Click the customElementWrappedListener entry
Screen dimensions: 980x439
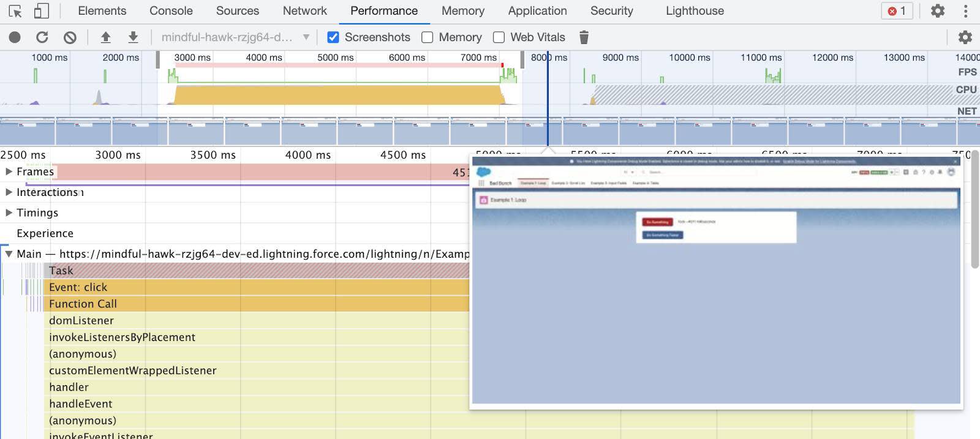tap(257, 370)
